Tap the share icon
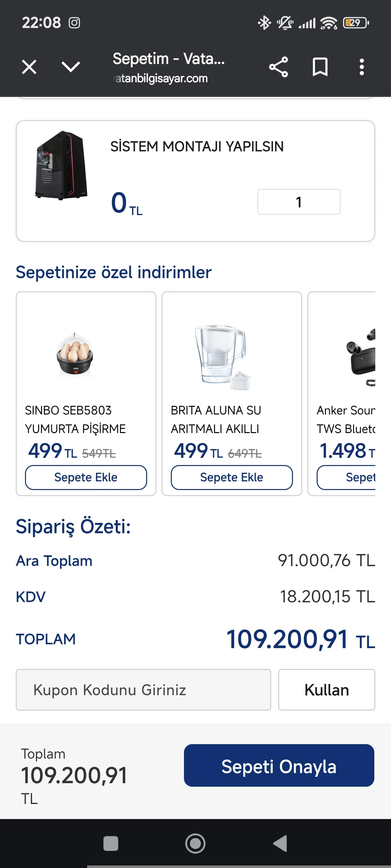The width and height of the screenshot is (391, 868). pyautogui.click(x=278, y=67)
